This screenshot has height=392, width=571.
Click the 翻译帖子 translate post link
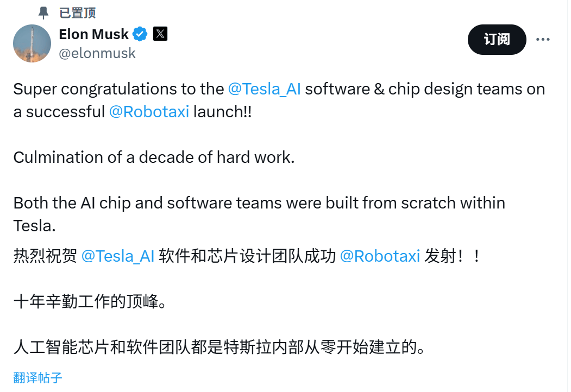click(x=37, y=377)
